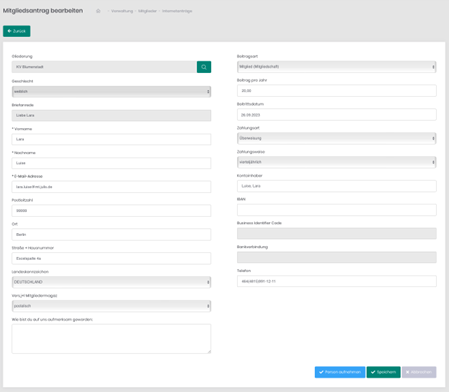This screenshot has width=449, height=392.
Task: Open the Zahlungsweise dropdown showing vierteljährlich
Action: 337,162
